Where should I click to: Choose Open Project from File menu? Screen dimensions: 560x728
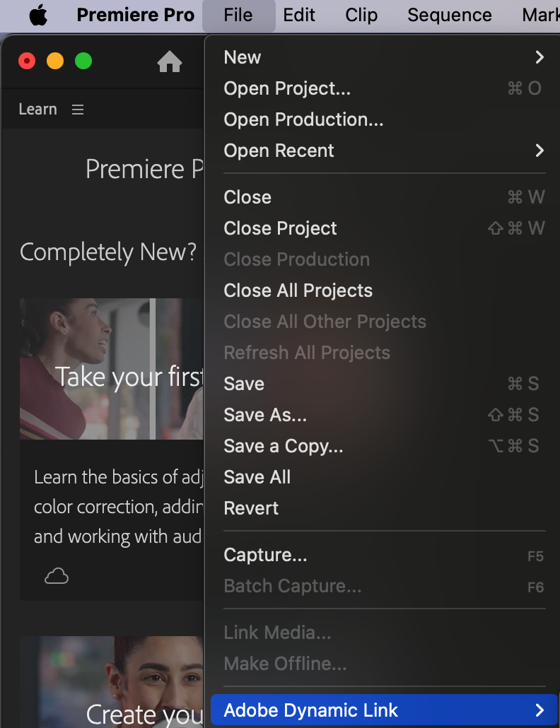click(287, 88)
